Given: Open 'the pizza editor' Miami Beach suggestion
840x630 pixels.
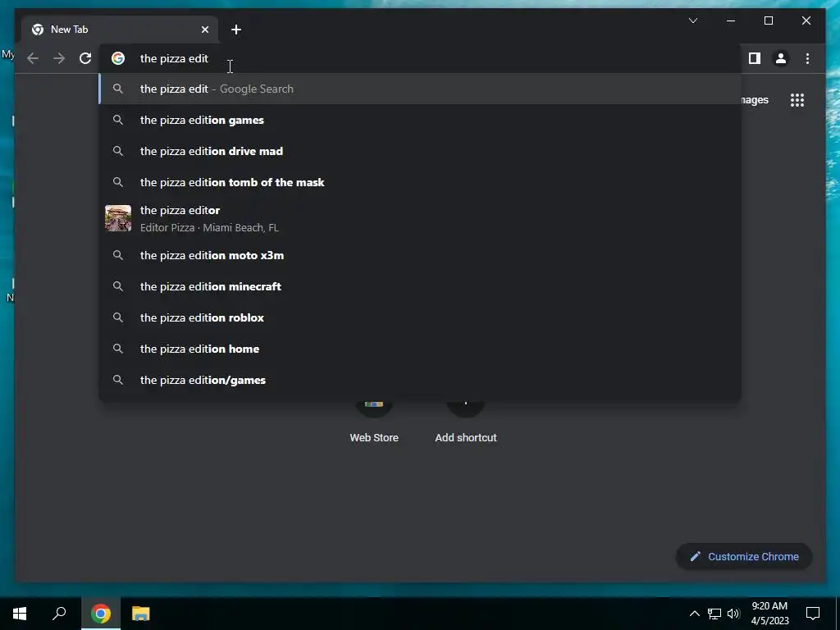Looking at the screenshot, I should tap(420, 218).
